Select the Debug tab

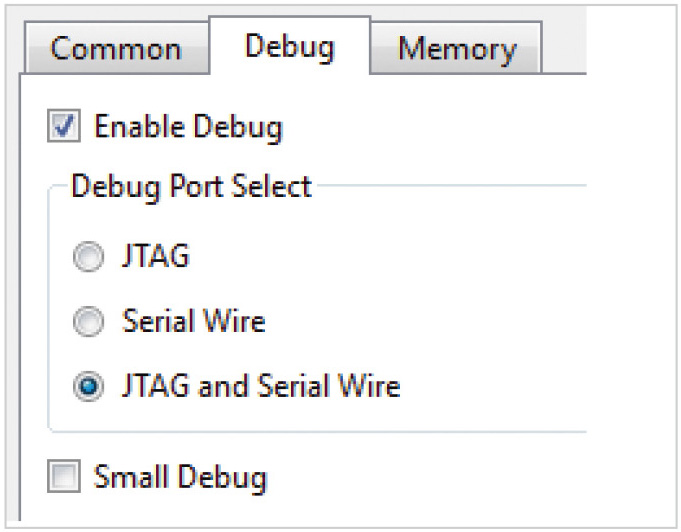pyautogui.click(x=289, y=46)
